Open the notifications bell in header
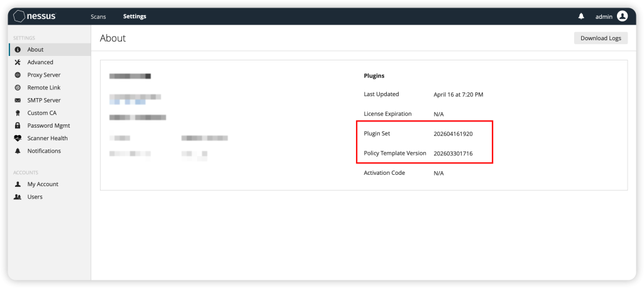This screenshot has width=644, height=288. pos(581,16)
